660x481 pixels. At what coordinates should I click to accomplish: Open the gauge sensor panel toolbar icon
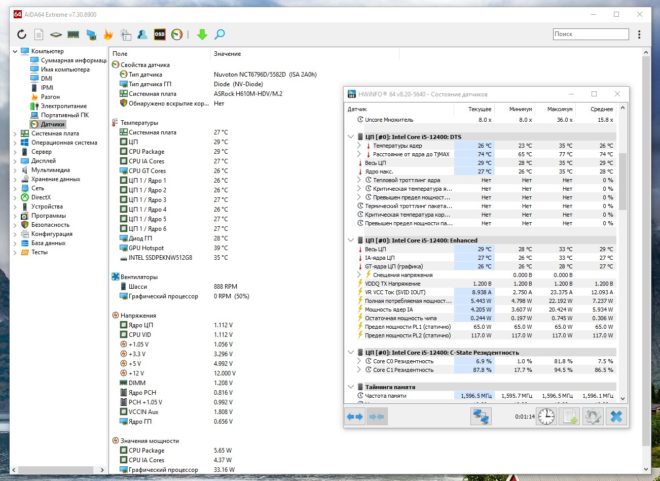[177, 35]
